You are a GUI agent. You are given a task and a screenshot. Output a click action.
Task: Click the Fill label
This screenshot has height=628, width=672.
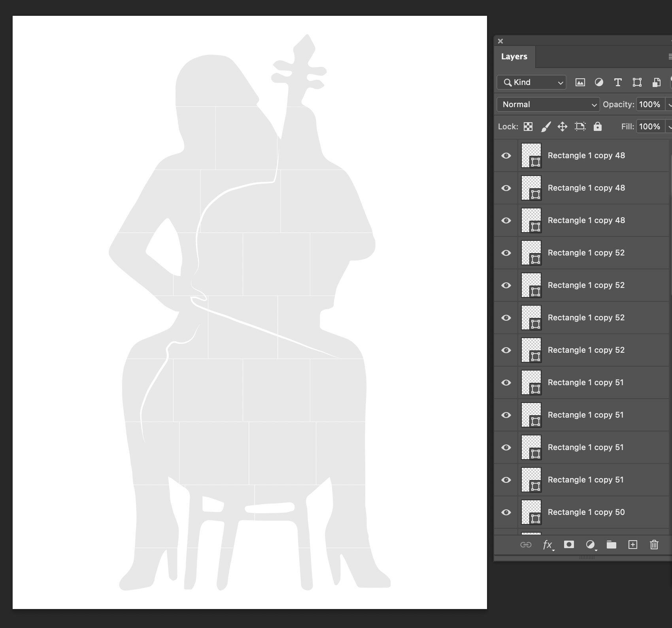point(627,127)
